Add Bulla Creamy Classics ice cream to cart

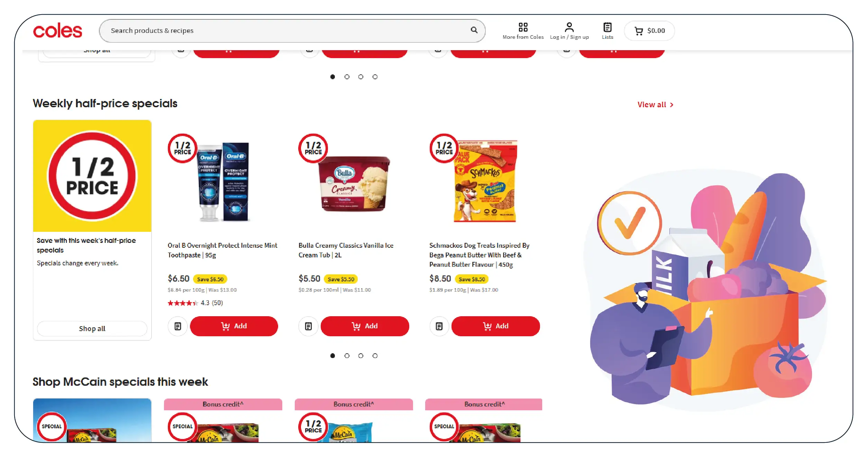pos(365,326)
